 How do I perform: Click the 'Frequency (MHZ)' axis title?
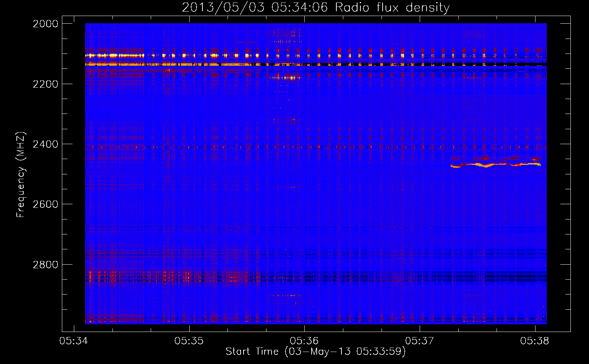click(21, 175)
